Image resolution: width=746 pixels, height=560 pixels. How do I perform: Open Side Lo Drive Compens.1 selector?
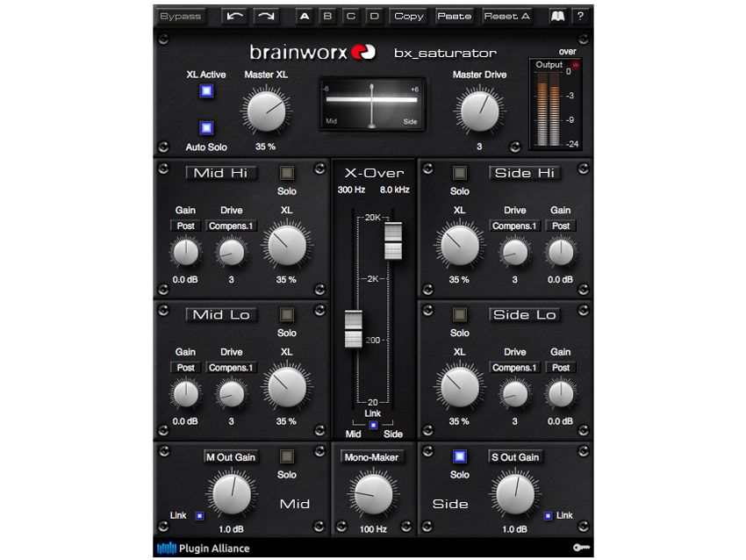(514, 368)
